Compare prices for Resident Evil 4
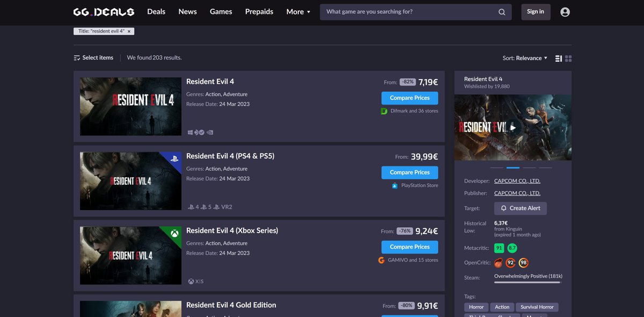This screenshot has width=644, height=317. pyautogui.click(x=409, y=98)
